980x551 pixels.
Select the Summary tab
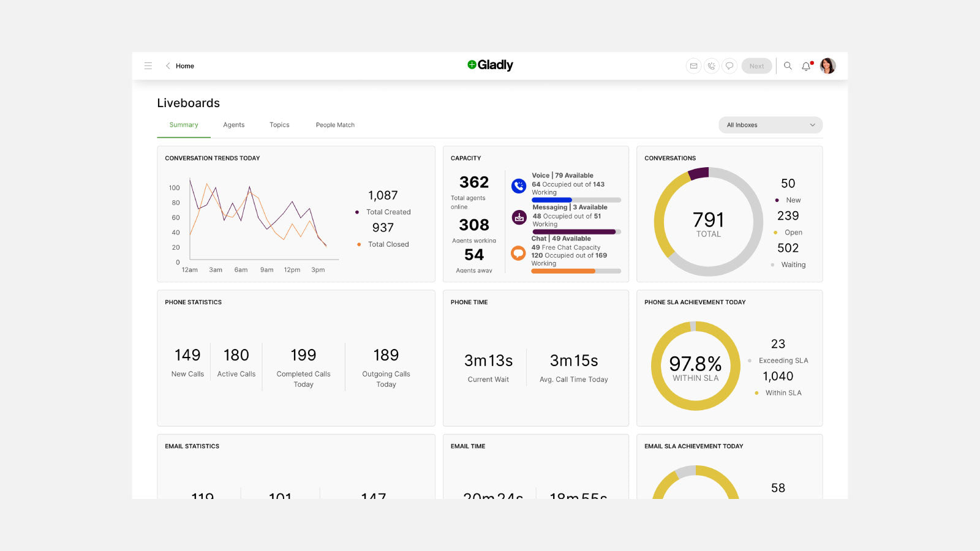184,125
